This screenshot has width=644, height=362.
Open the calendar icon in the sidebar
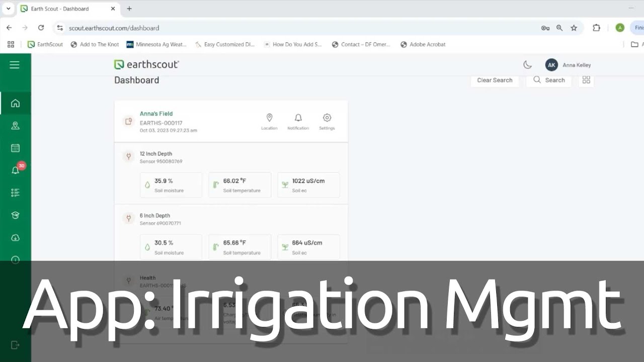[15, 148]
